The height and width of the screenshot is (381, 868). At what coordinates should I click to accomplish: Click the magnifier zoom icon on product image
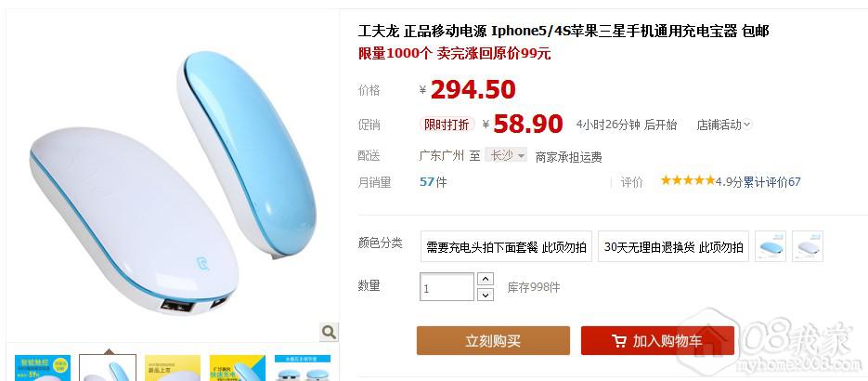(x=329, y=333)
